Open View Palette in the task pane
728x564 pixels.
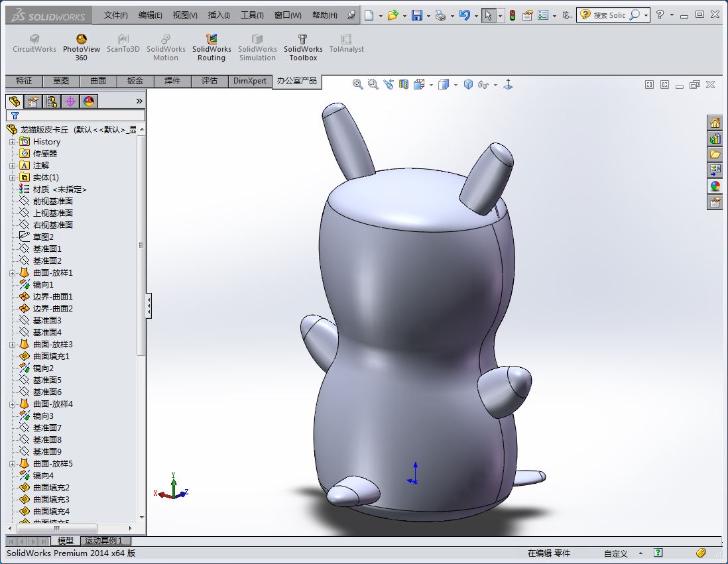pyautogui.click(x=715, y=170)
